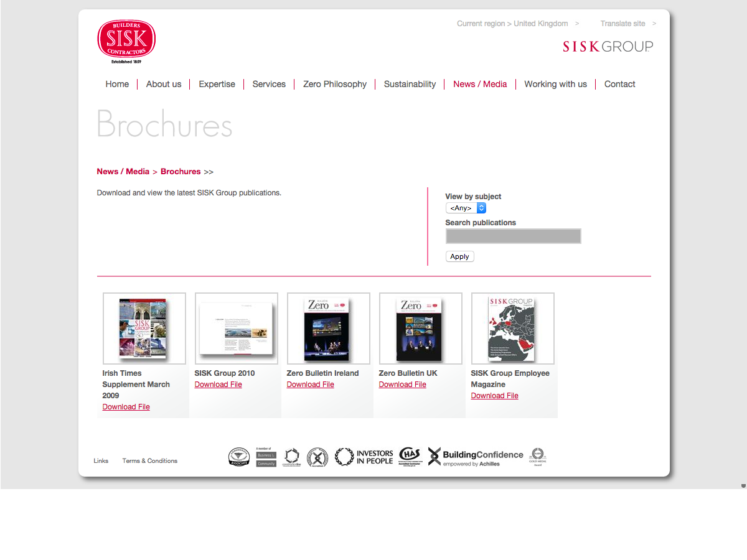Download the SISK Group Employee Magazine file
The height and width of the screenshot is (560, 747).
pyautogui.click(x=495, y=396)
